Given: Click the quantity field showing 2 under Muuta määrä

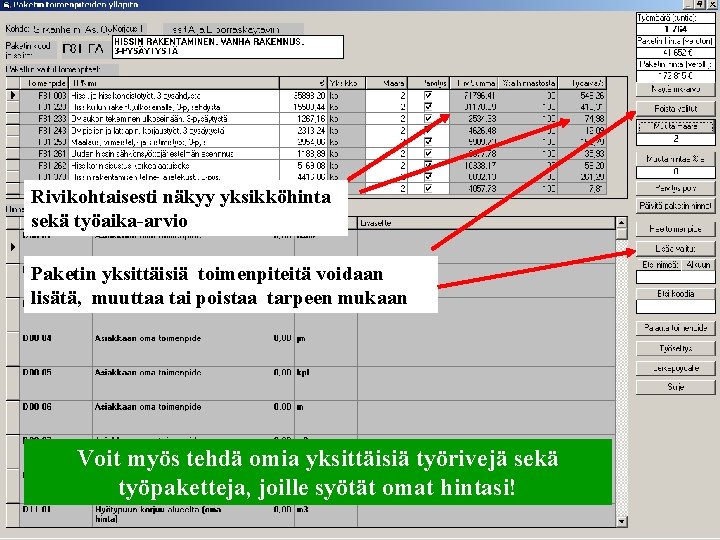Looking at the screenshot, I should pos(675,139).
